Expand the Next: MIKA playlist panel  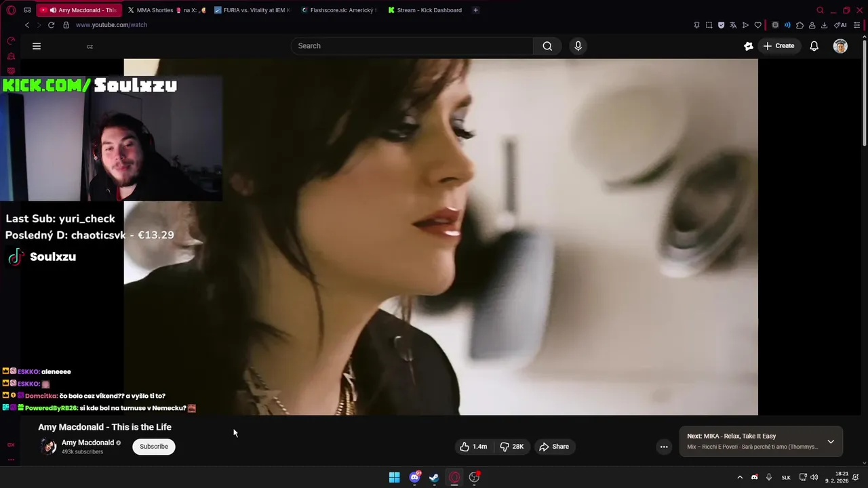tap(831, 442)
